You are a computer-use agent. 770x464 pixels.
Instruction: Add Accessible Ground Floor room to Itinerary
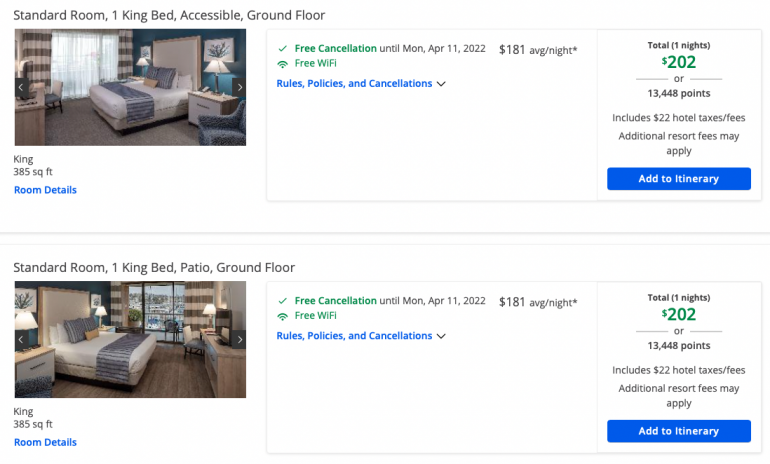click(678, 179)
